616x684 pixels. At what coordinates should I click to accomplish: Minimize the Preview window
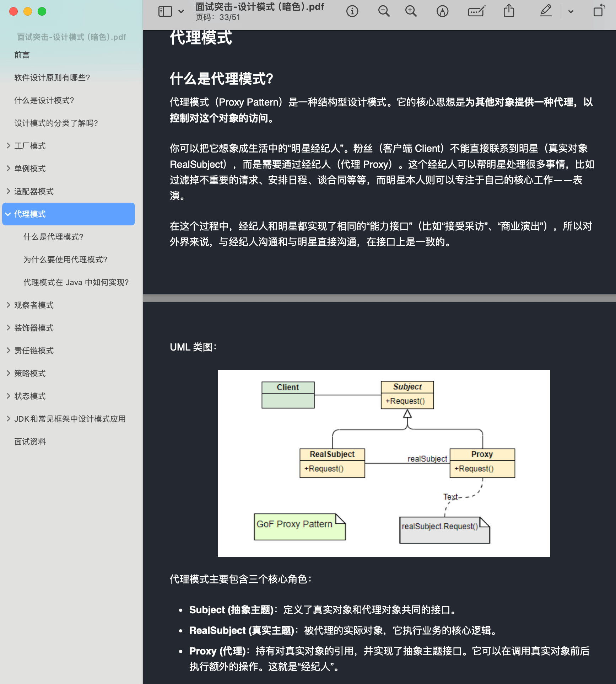(27, 11)
